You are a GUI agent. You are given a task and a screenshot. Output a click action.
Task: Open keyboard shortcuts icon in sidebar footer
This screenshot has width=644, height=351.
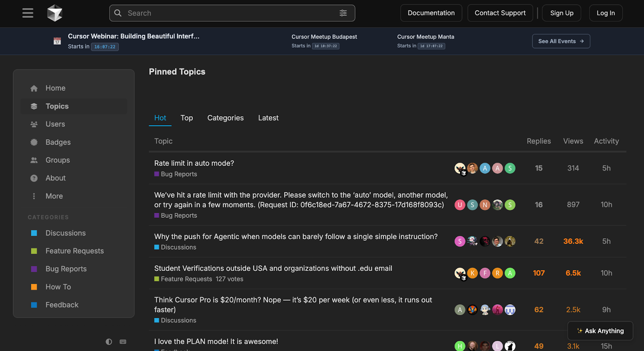[123, 342]
